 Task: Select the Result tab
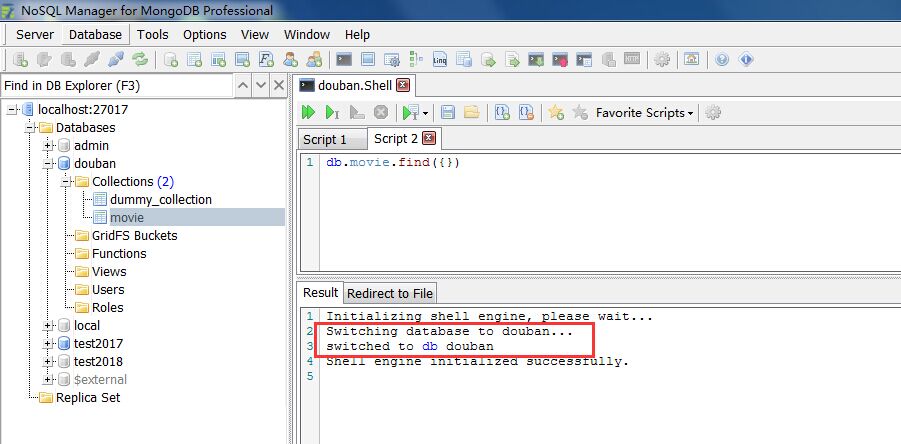[321, 293]
